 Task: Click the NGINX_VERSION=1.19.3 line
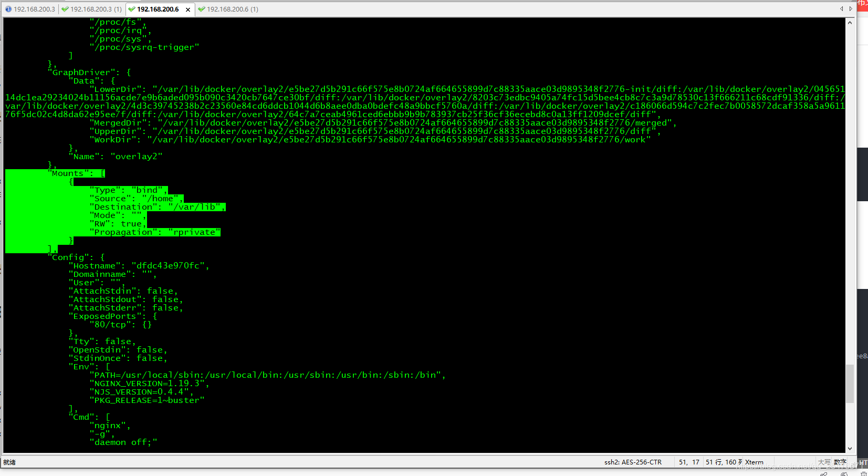click(x=150, y=384)
